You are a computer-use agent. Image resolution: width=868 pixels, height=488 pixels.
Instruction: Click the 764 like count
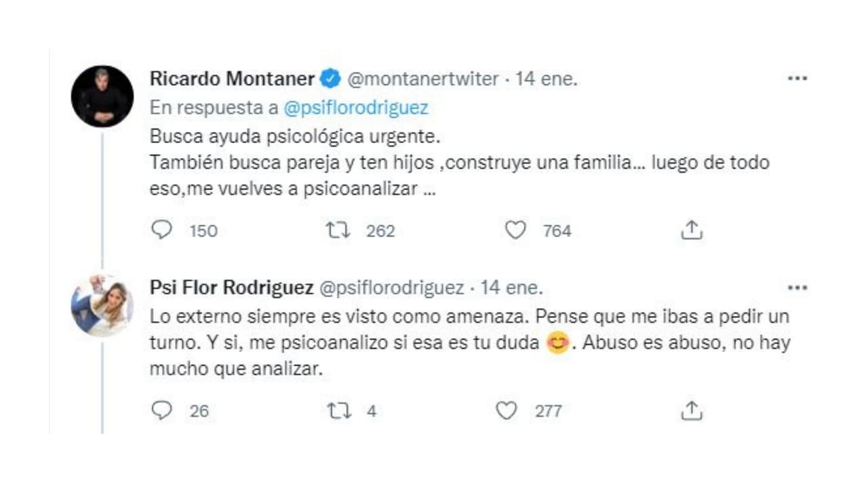click(556, 231)
